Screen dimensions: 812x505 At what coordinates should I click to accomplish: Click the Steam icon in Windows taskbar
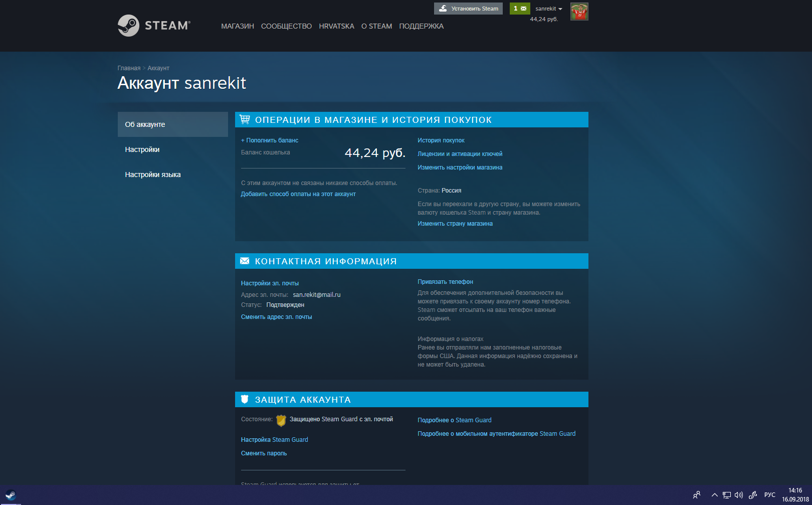pos(11,495)
